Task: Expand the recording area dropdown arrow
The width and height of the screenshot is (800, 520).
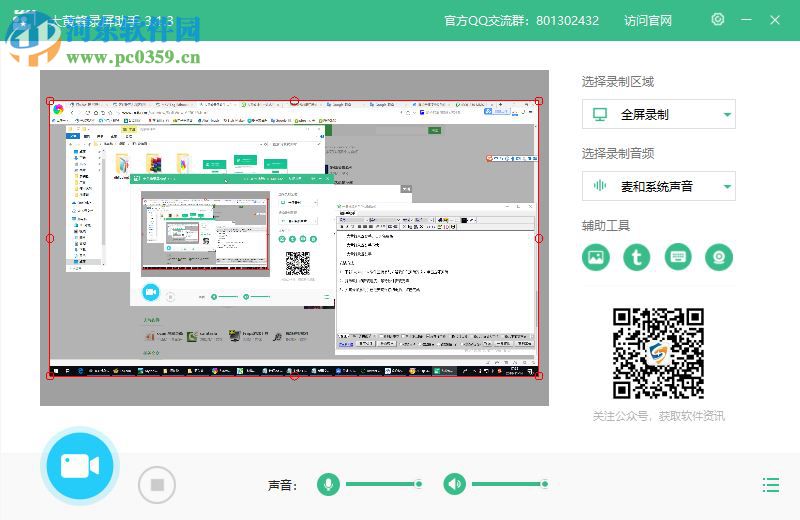Action: (x=728, y=115)
